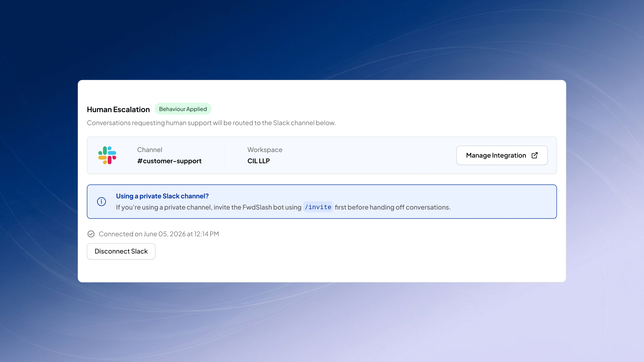Click the connected checkmark icon
The width and height of the screenshot is (644, 362).
tap(91, 234)
